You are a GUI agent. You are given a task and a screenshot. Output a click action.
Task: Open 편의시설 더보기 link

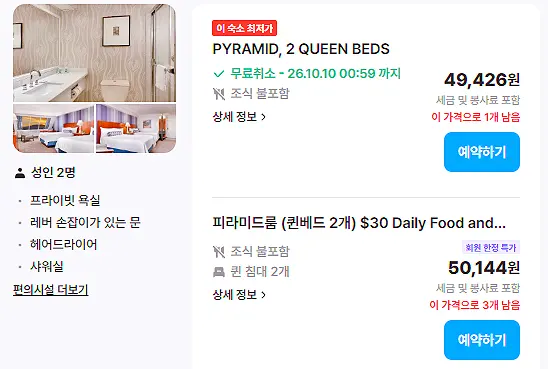[x=50, y=289]
